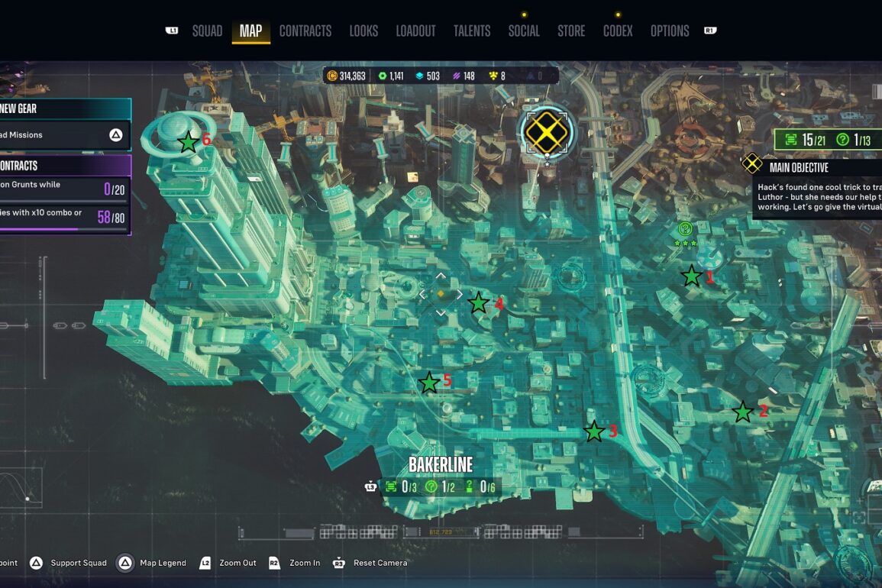
Task: Go to the LOOKS tab
Action: [x=363, y=31]
